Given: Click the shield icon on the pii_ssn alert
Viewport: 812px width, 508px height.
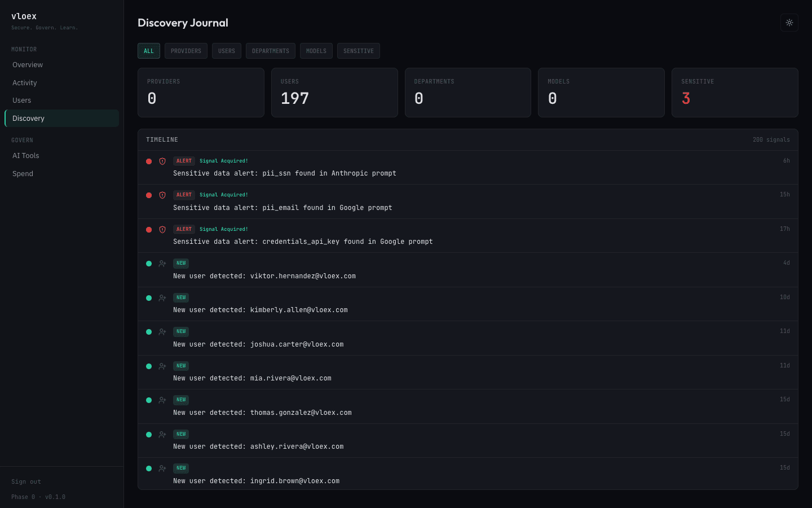Looking at the screenshot, I should [162, 161].
